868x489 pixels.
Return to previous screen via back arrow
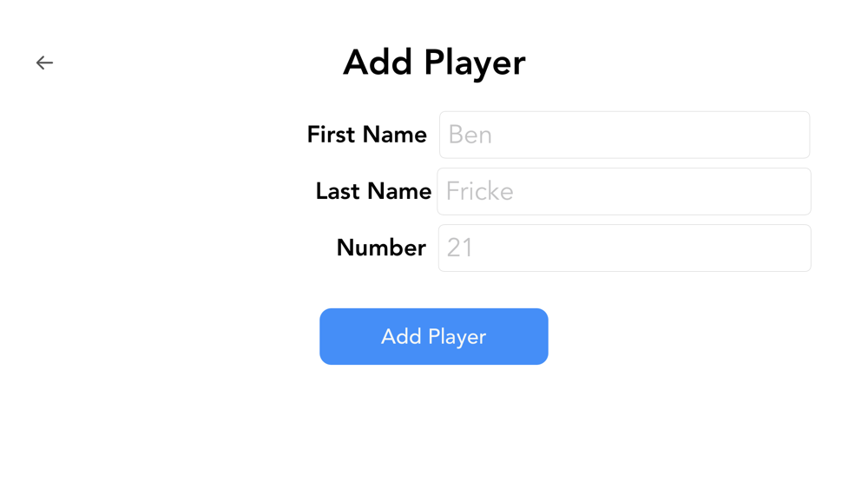pos(44,63)
